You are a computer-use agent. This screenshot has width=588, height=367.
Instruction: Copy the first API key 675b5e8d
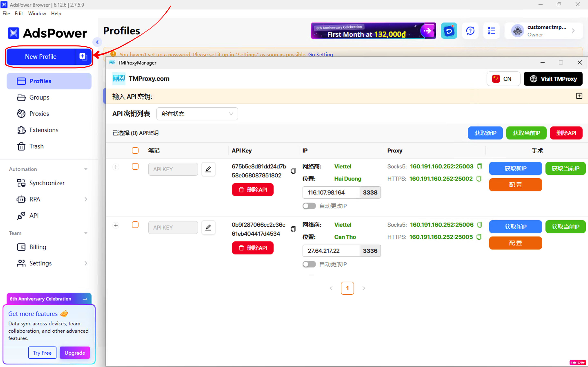point(293,171)
